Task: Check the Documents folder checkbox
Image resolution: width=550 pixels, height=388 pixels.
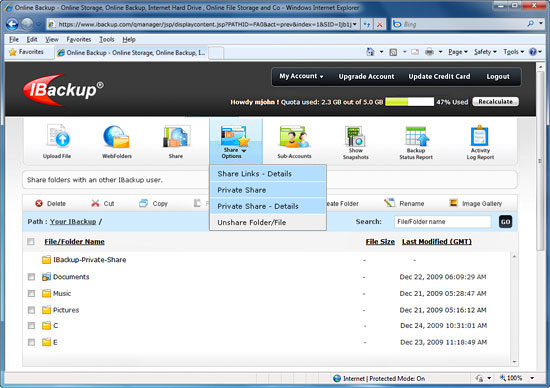Action: point(31,277)
